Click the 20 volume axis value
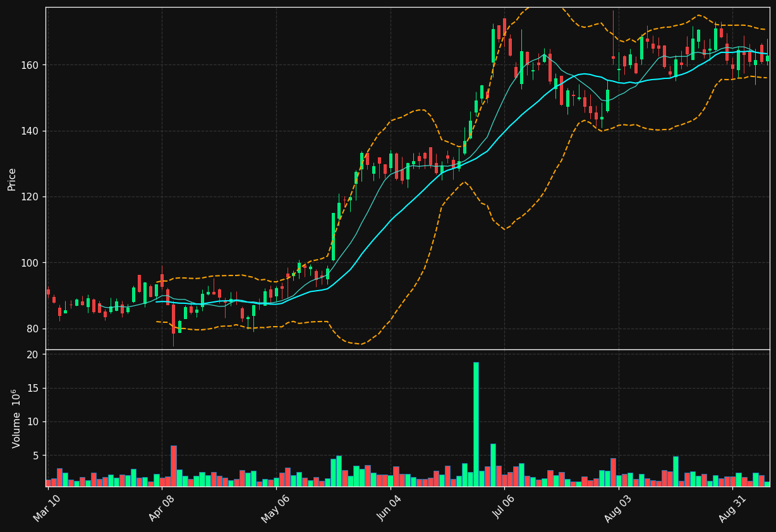This screenshot has width=776, height=532. [33, 354]
